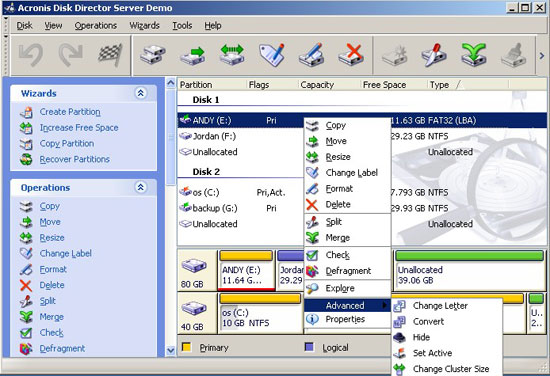Choose Resize from the context menu
Image resolution: width=550 pixels, height=376 pixels.
[x=347, y=157]
